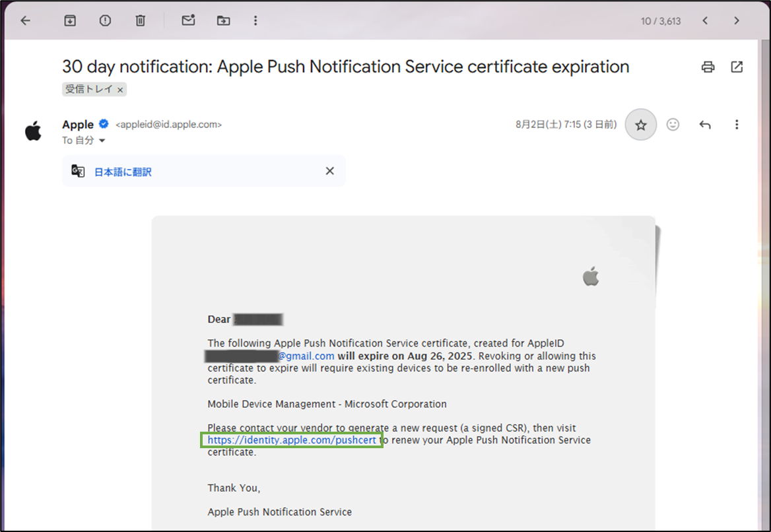This screenshot has width=771, height=532.
Task: Click the sender name Apple
Action: click(x=78, y=124)
